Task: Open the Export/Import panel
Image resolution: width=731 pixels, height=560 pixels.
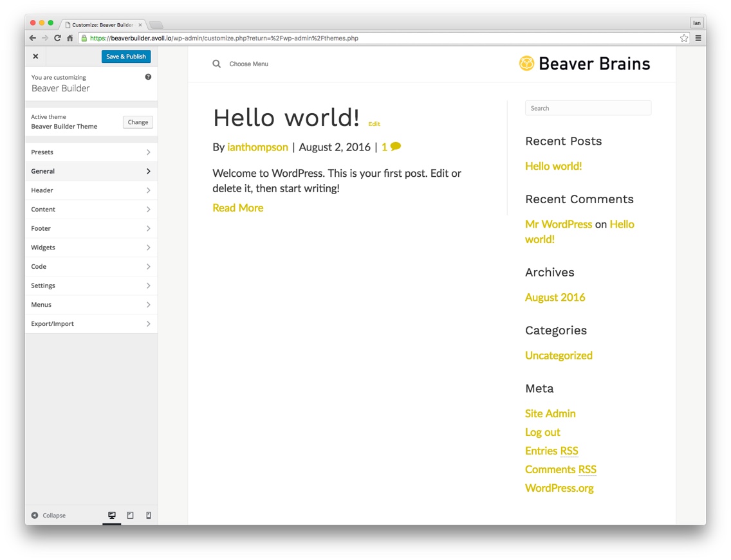Action: [x=91, y=324]
